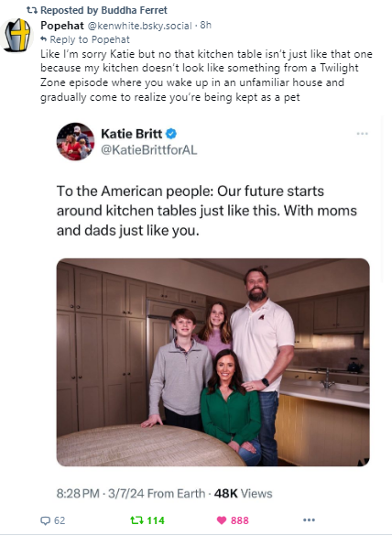Click the Reply to Popehat arrow icon
The width and height of the screenshot is (392, 536).
pyautogui.click(x=43, y=39)
